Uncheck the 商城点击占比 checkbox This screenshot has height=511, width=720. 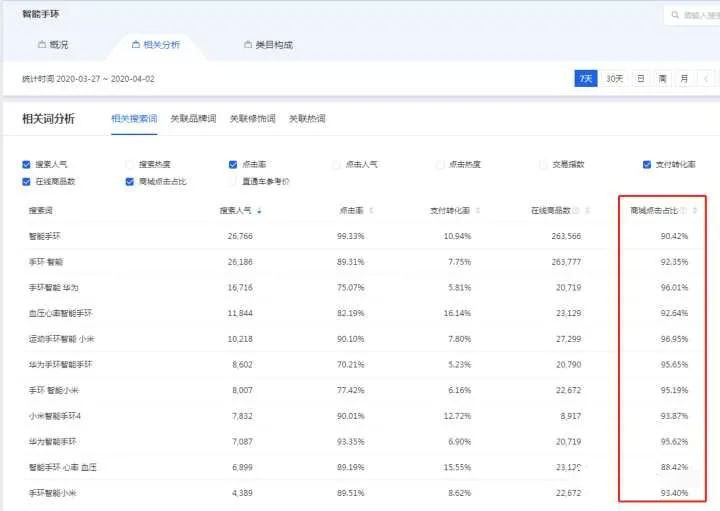[129, 182]
